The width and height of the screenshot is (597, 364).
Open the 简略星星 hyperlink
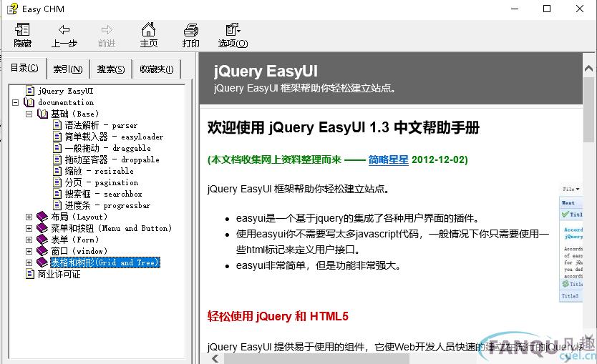tap(388, 159)
